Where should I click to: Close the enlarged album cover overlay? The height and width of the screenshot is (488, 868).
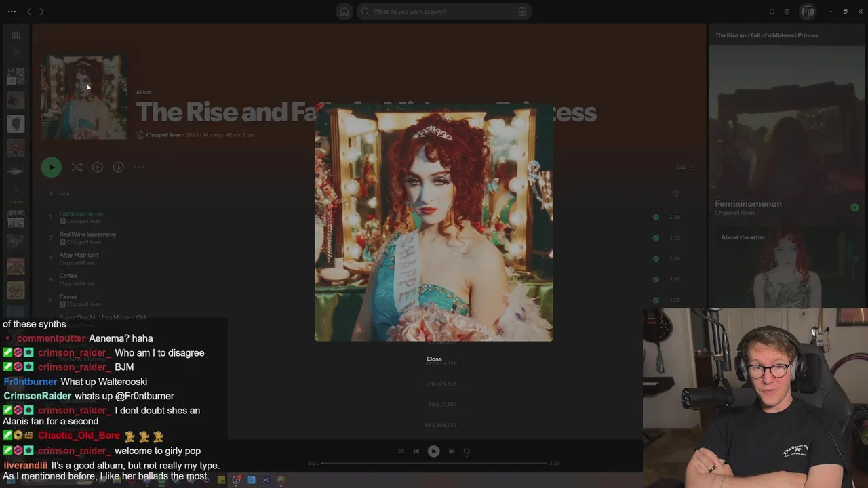tap(434, 359)
